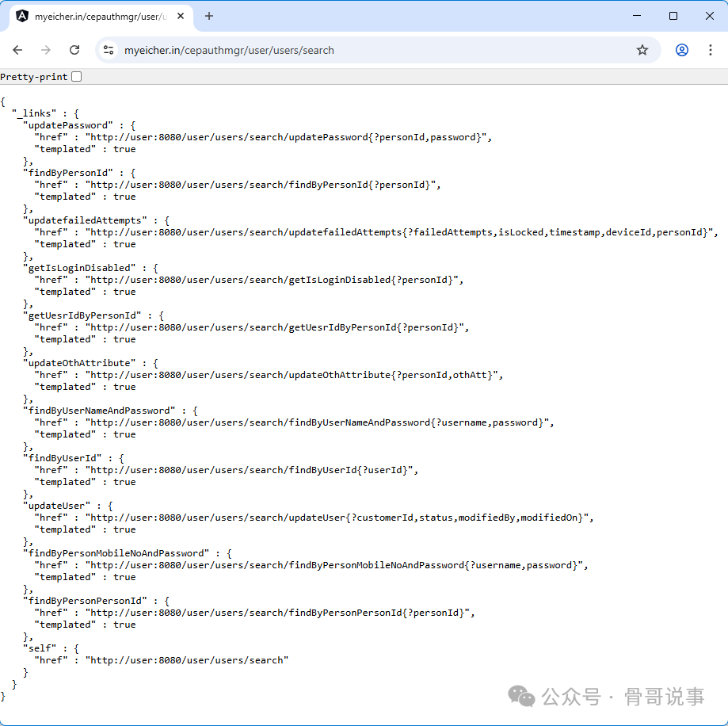
Task: Click the "getIsLoginDisabled" key
Action: (79, 268)
